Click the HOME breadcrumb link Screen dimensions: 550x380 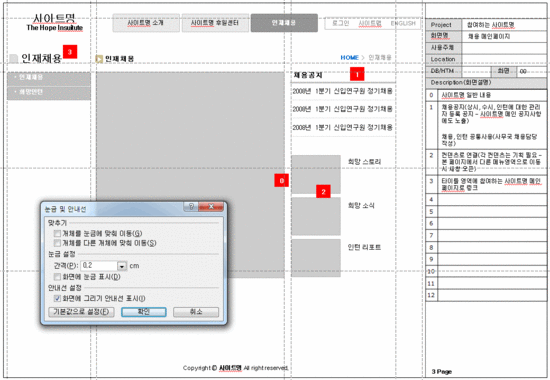(x=349, y=57)
